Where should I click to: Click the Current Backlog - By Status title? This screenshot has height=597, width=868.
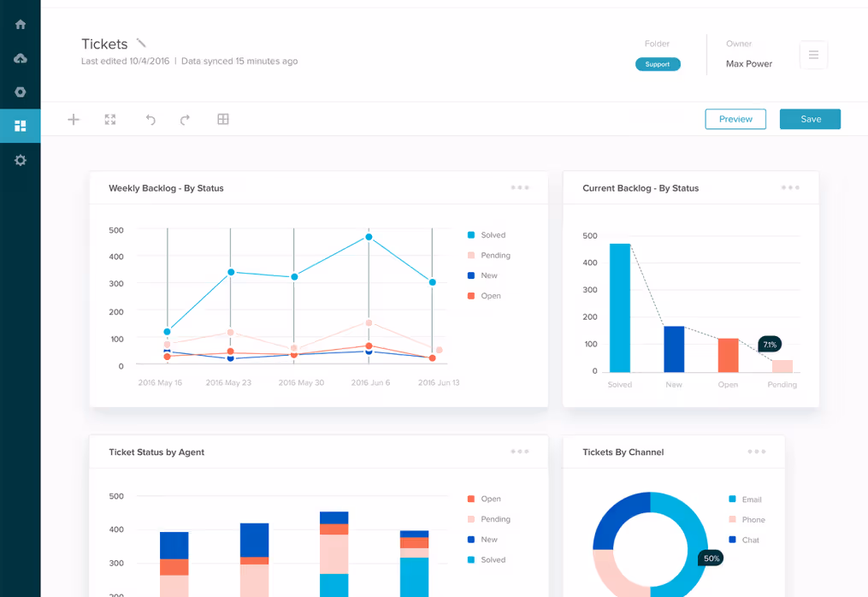(641, 188)
